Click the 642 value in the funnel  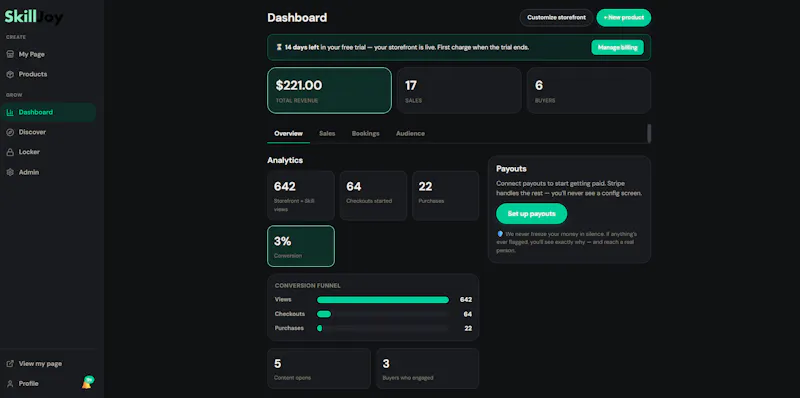(466, 300)
